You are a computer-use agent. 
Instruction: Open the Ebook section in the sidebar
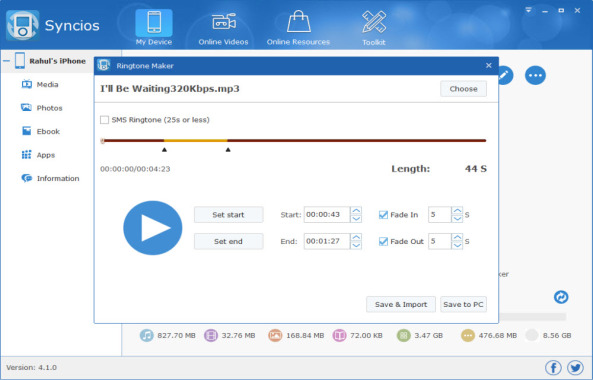click(41, 131)
